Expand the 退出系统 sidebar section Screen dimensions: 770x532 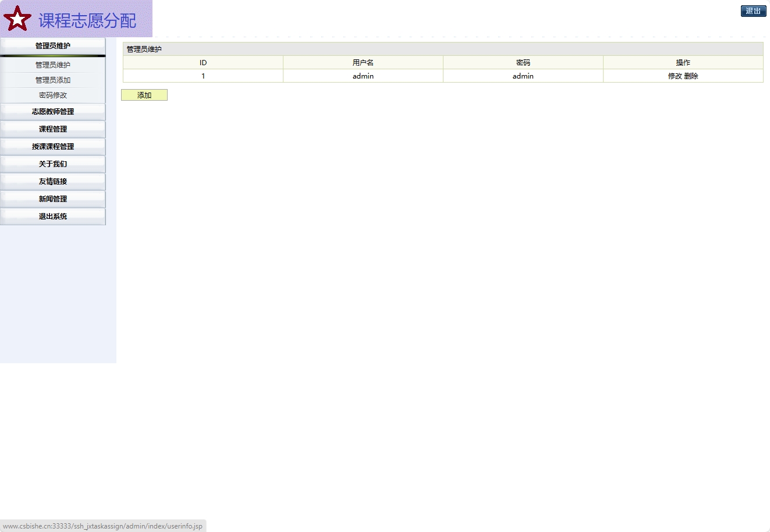point(53,217)
